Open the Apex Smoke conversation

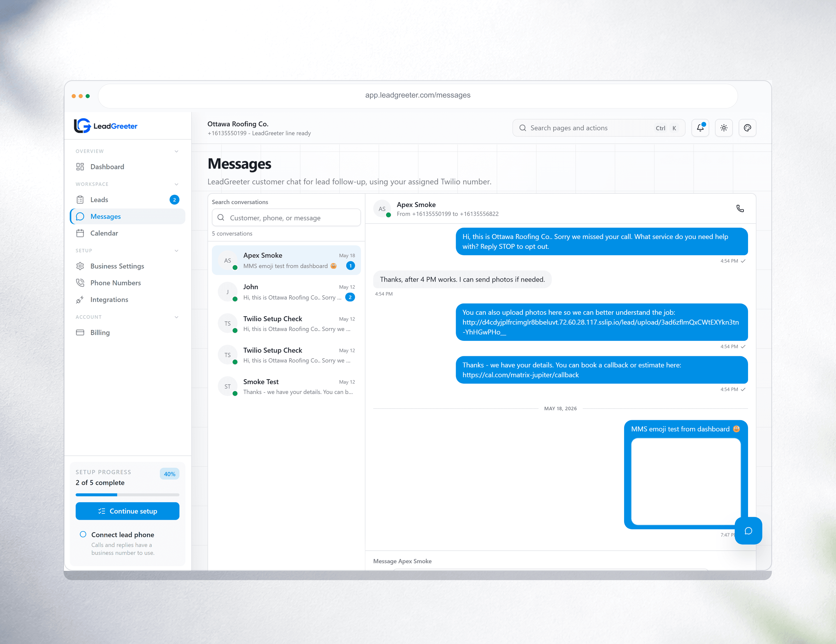[x=286, y=260]
